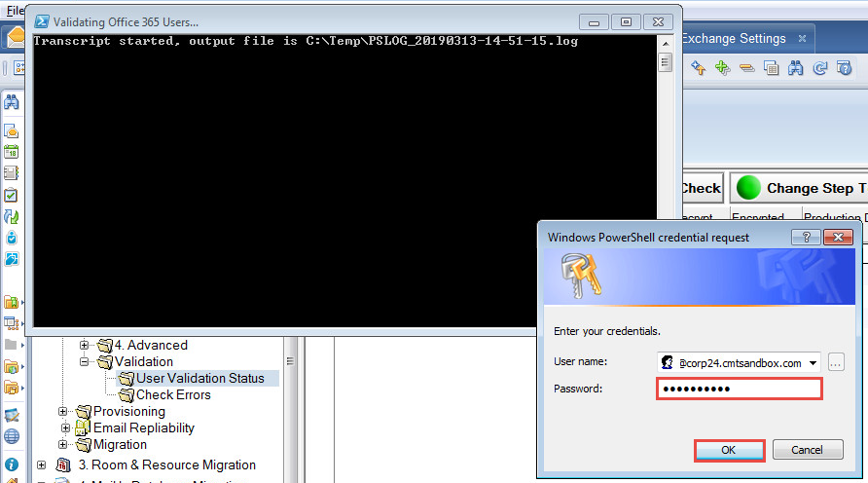The width and height of the screenshot is (868, 483).
Task: Click the Production column header
Action: (x=833, y=217)
